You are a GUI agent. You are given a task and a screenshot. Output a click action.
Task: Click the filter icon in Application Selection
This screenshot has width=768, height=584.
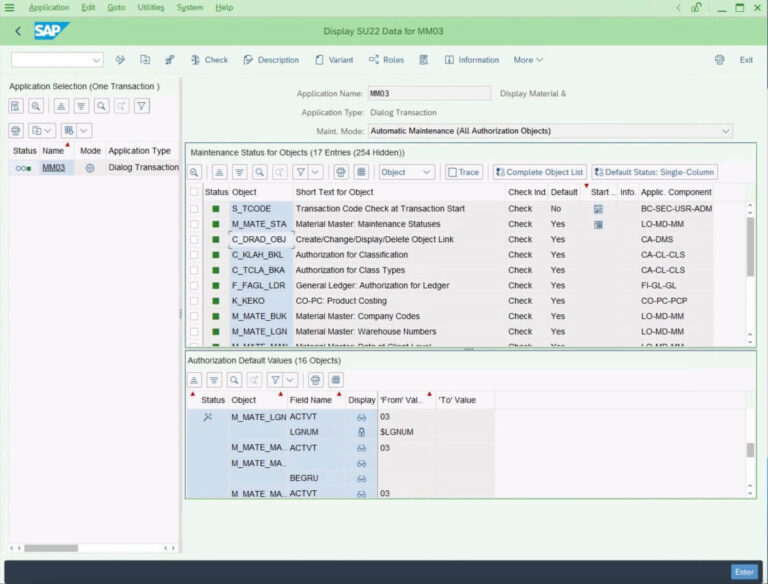(x=142, y=106)
